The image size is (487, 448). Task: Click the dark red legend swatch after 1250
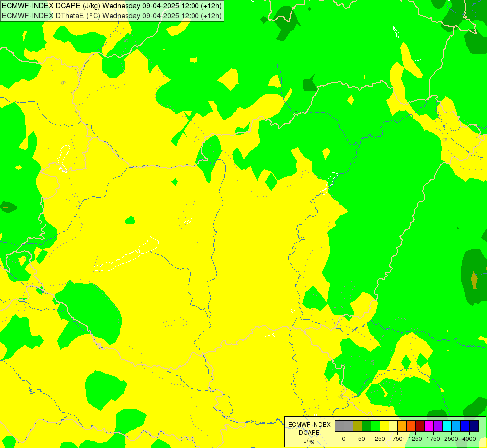click(420, 426)
